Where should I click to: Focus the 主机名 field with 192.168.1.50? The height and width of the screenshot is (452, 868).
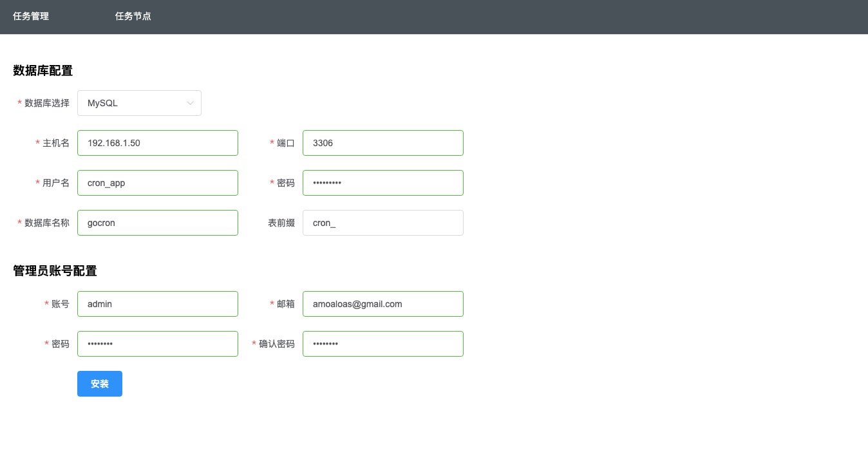[x=157, y=143]
